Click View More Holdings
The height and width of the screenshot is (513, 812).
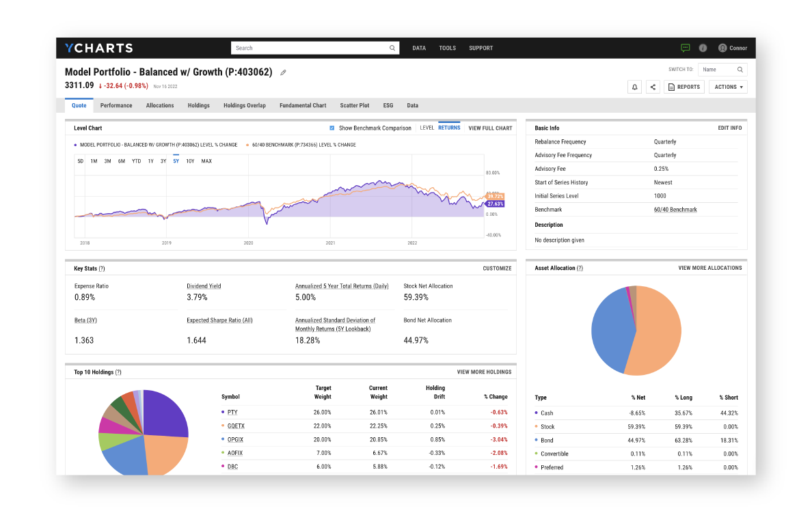click(x=484, y=372)
